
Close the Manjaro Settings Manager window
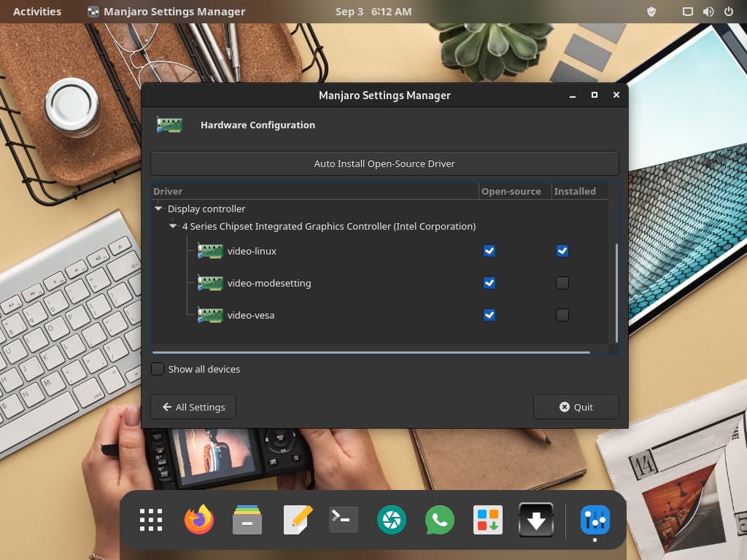point(616,96)
